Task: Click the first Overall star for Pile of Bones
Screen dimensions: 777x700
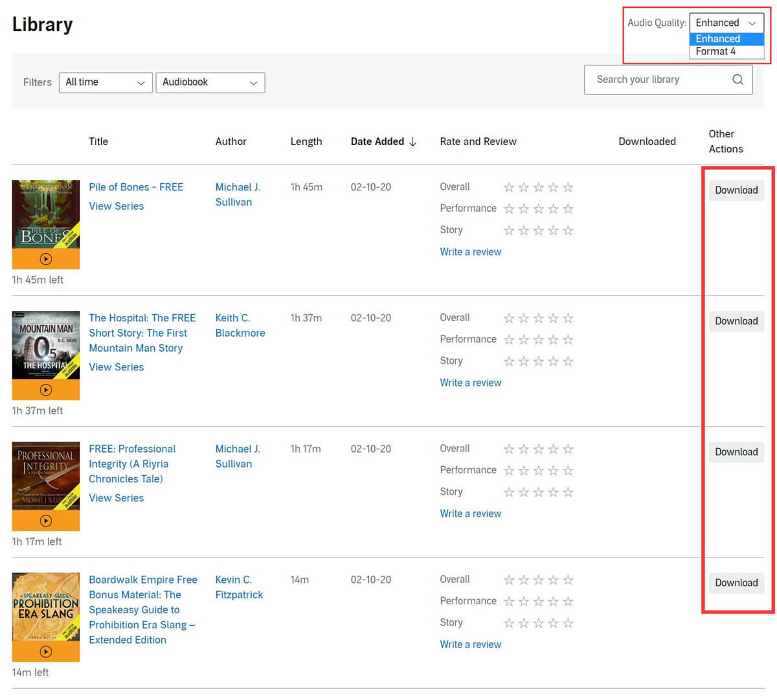Action: (x=509, y=186)
